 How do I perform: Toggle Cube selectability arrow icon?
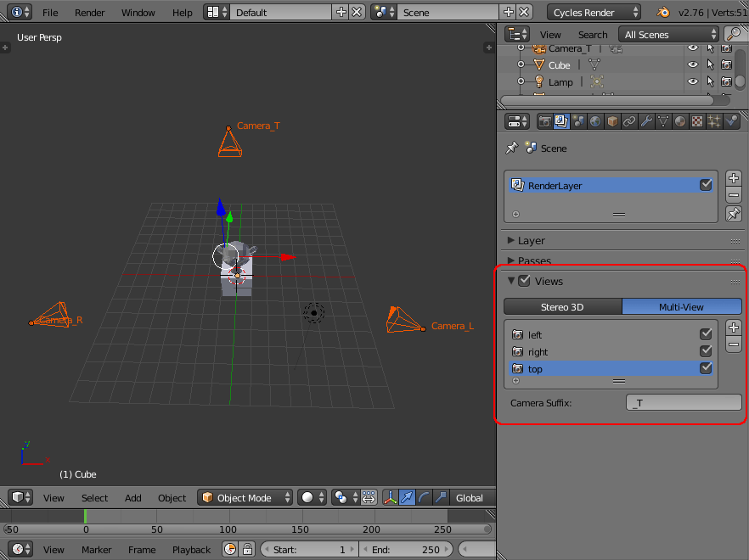710,64
